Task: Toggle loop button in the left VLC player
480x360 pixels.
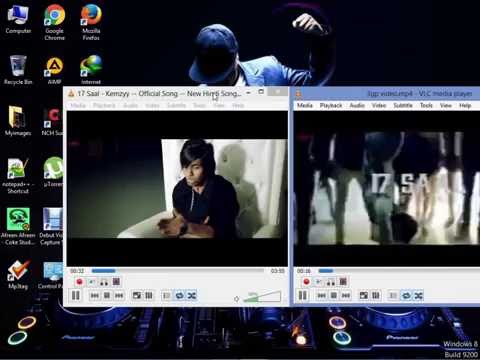Action: pyautogui.click(x=179, y=295)
